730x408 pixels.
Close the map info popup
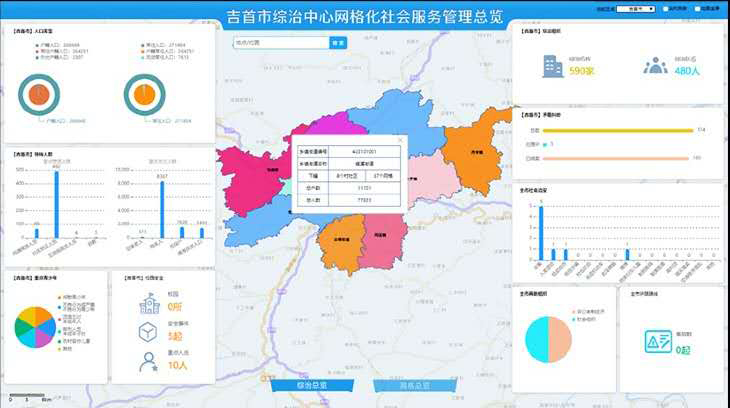[399, 139]
